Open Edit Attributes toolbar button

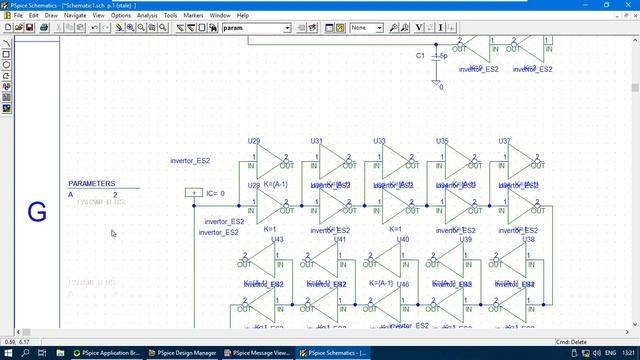(302, 28)
